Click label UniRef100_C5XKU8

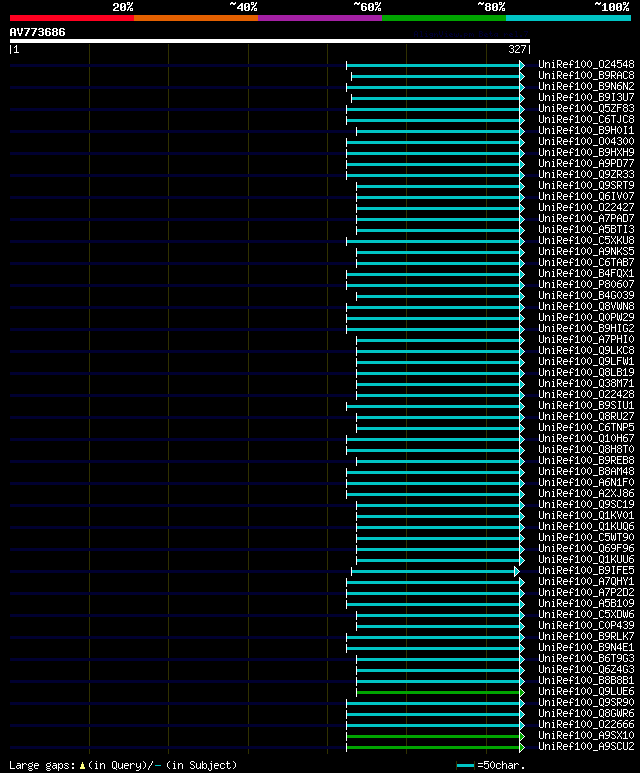[586, 241]
